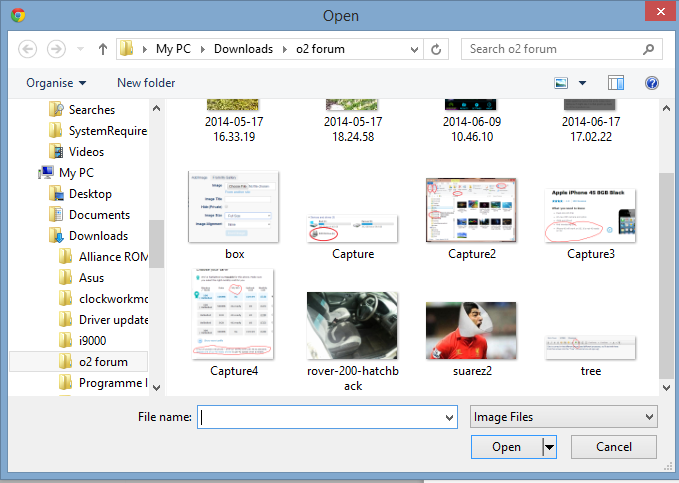Click the Open button split arrow
This screenshot has width=679, height=483.
pyautogui.click(x=549, y=447)
